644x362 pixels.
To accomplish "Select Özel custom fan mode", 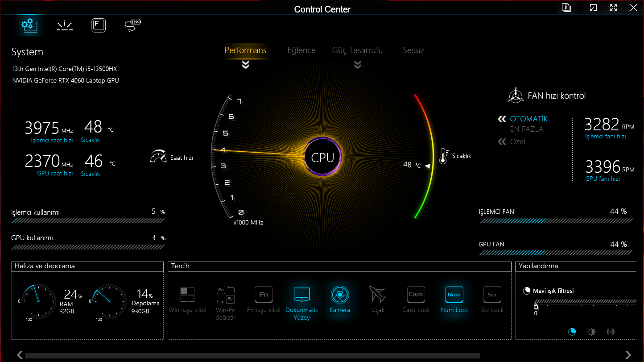I will 518,141.
